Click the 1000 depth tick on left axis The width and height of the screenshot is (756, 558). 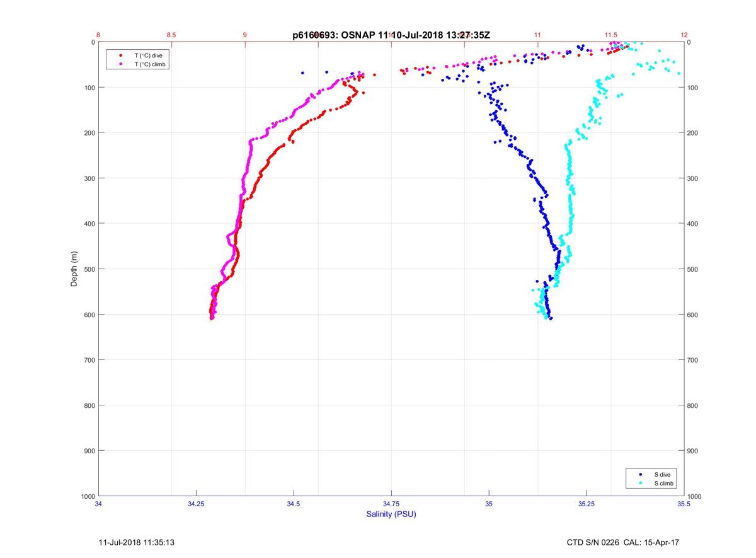point(87,496)
